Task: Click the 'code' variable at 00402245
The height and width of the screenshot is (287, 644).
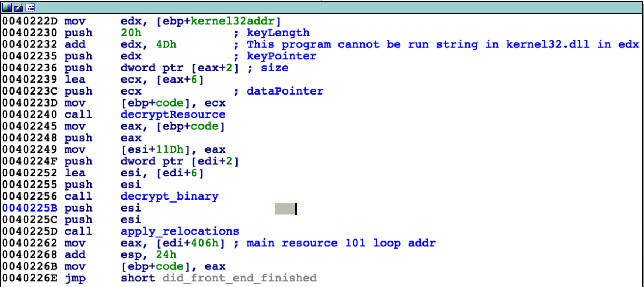Action: pos(205,126)
